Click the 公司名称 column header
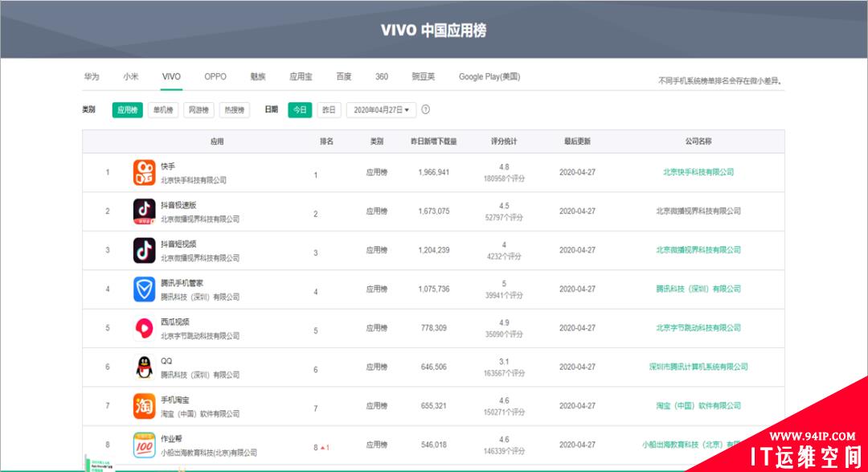This screenshot has width=868, height=472. coord(698,142)
